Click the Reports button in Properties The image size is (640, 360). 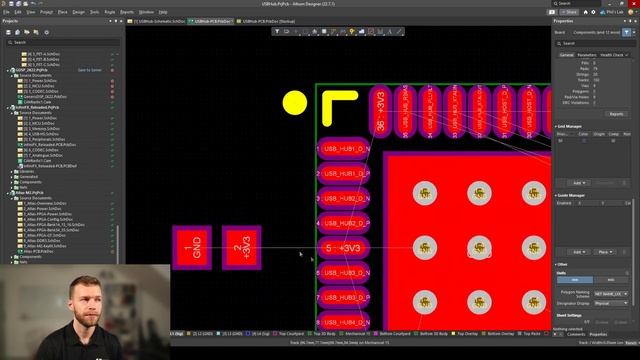(616, 114)
